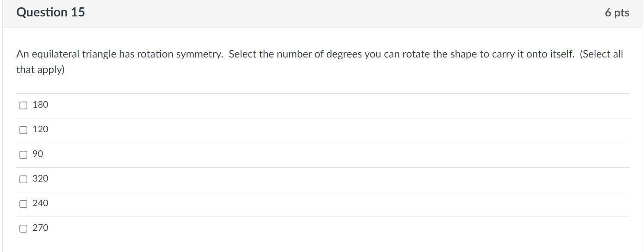The image size is (644, 252).
Task: Enable the 320 option checkbox
Action: (x=23, y=179)
